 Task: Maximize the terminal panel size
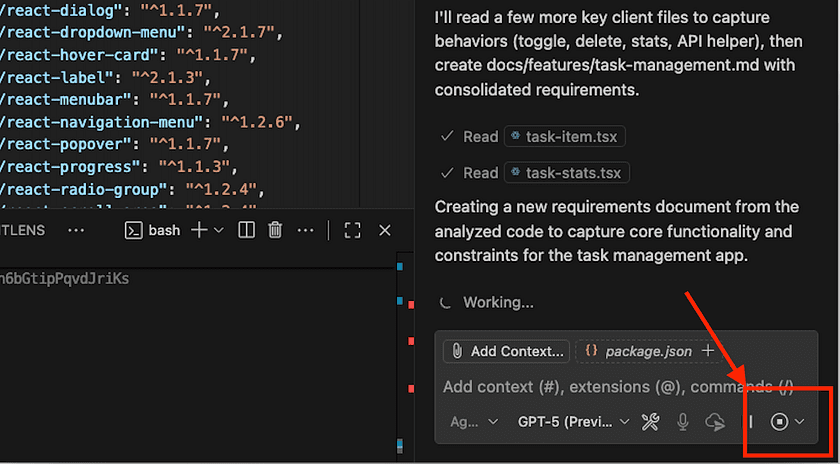coord(352,230)
